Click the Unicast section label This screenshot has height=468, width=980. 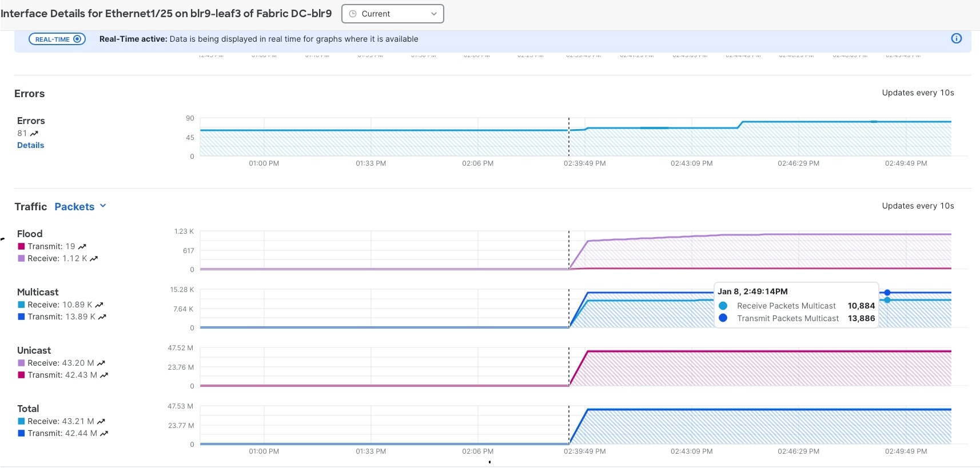pyautogui.click(x=34, y=350)
